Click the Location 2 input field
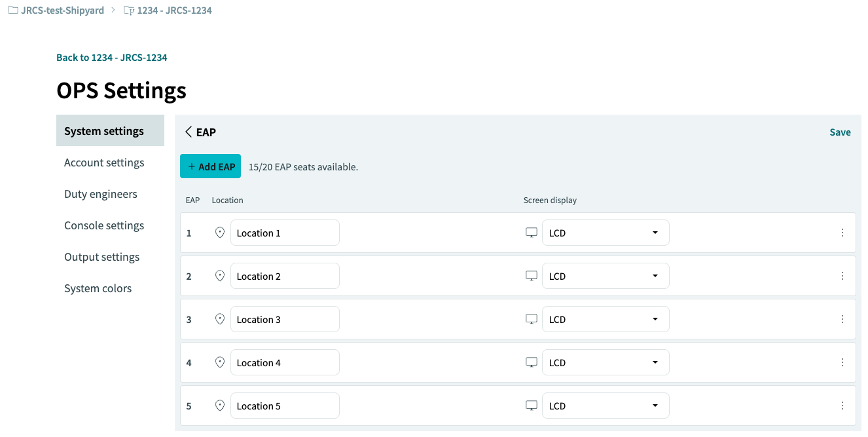 pos(285,276)
